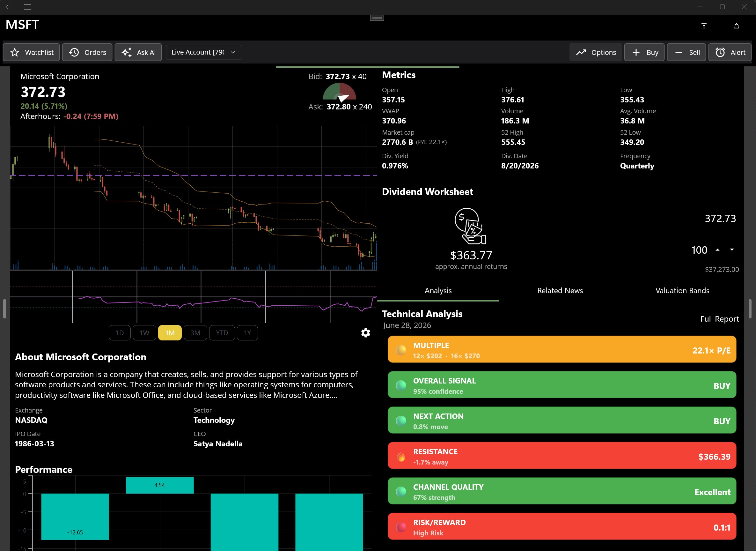The height and width of the screenshot is (551, 756).
Task: Expand the Live Account dropdown
Action: 204,52
